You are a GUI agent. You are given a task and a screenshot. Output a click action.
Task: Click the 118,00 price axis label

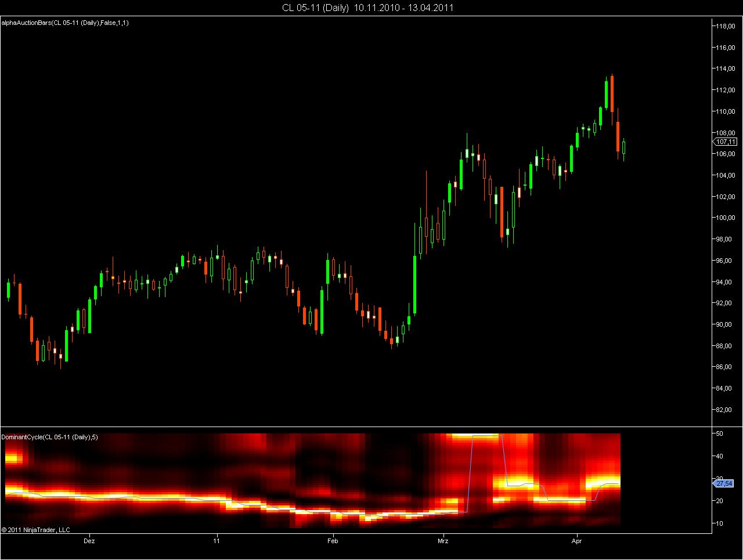coord(726,26)
